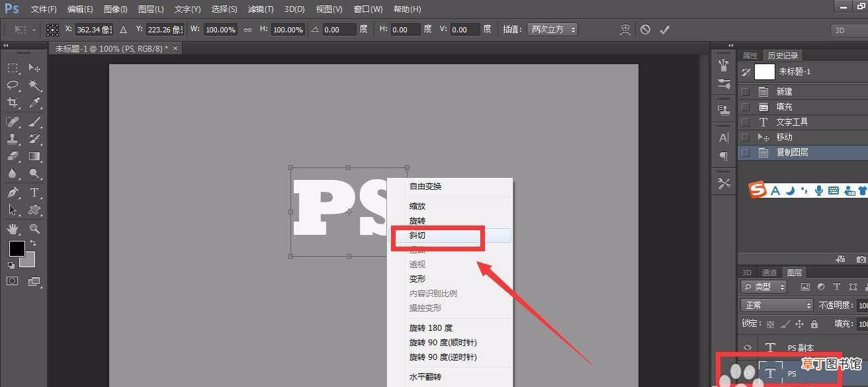
Task: Open the 3D workspace switcher dropdown
Action: pos(849,30)
